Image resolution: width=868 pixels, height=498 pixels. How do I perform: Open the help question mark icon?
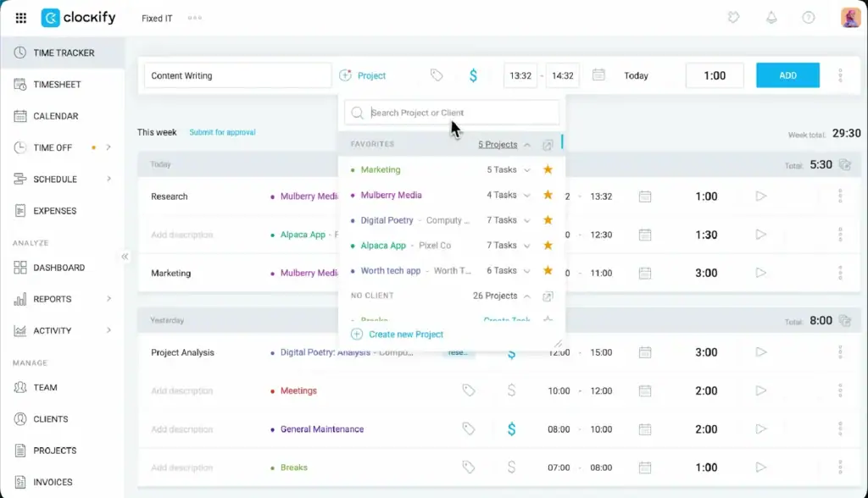[x=808, y=18]
